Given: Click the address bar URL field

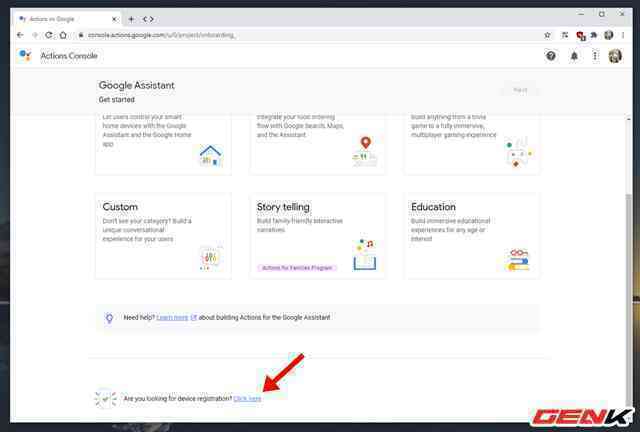Looking at the screenshot, I should (x=308, y=36).
